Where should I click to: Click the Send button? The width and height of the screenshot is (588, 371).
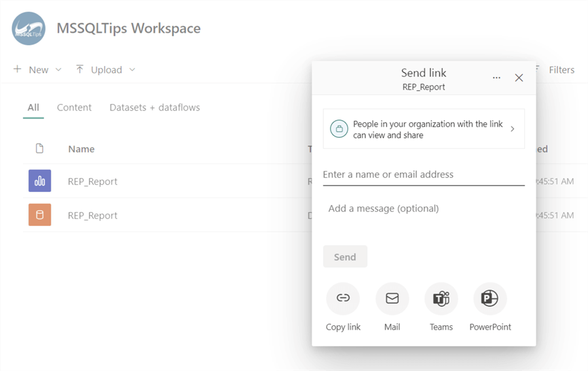(x=345, y=257)
